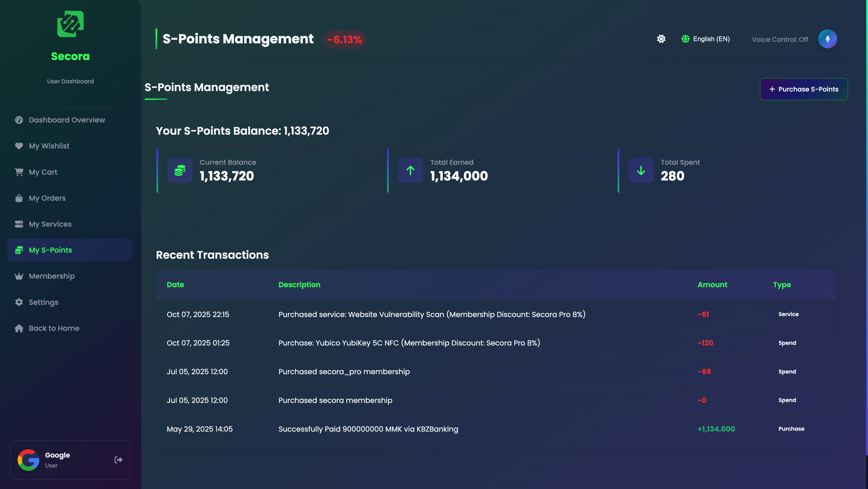This screenshot has width=868, height=489.
Task: Click the My Wishlist heart icon
Action: click(19, 146)
